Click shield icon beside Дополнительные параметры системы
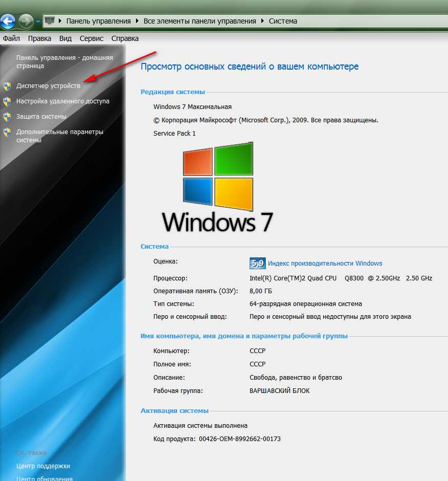Viewport: 448px width, 481px height. [x=7, y=132]
